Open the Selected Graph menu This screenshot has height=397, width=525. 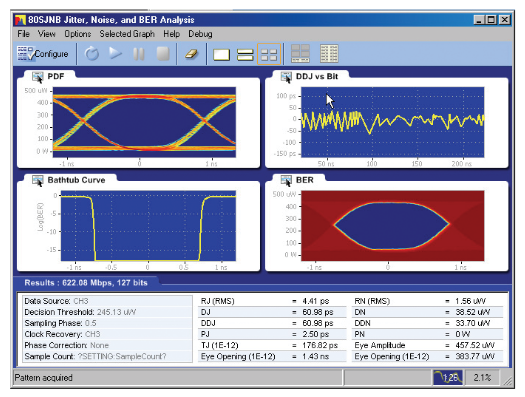point(127,34)
